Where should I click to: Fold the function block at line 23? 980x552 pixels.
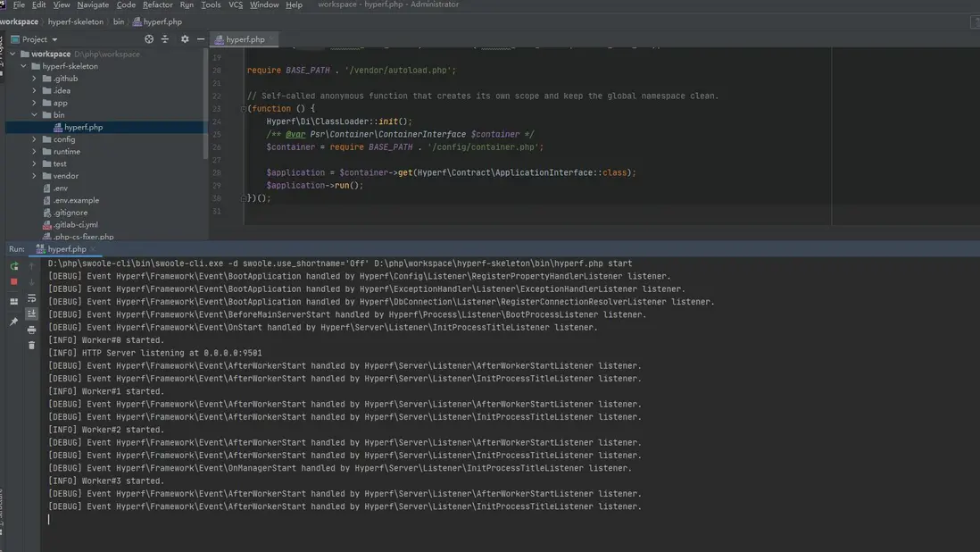click(243, 109)
